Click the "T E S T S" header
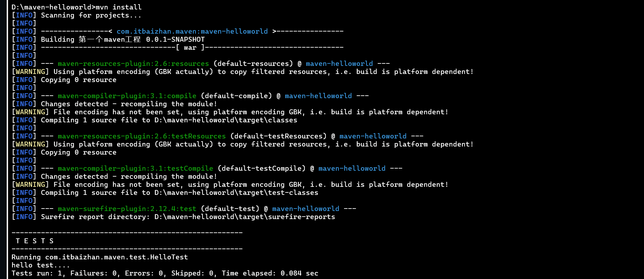The width and height of the screenshot is (644, 279). (35, 241)
